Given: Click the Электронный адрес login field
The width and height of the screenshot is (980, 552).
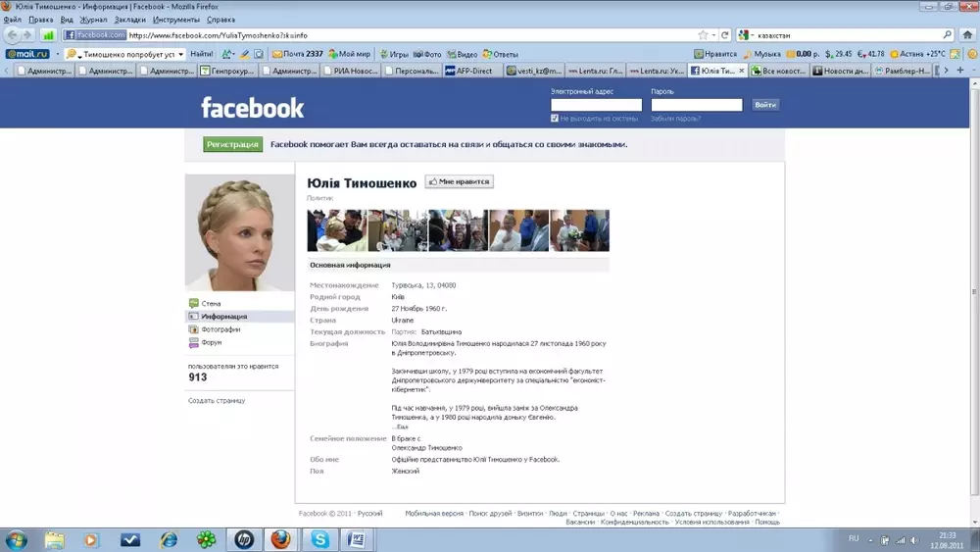Looking at the screenshot, I should (x=596, y=105).
